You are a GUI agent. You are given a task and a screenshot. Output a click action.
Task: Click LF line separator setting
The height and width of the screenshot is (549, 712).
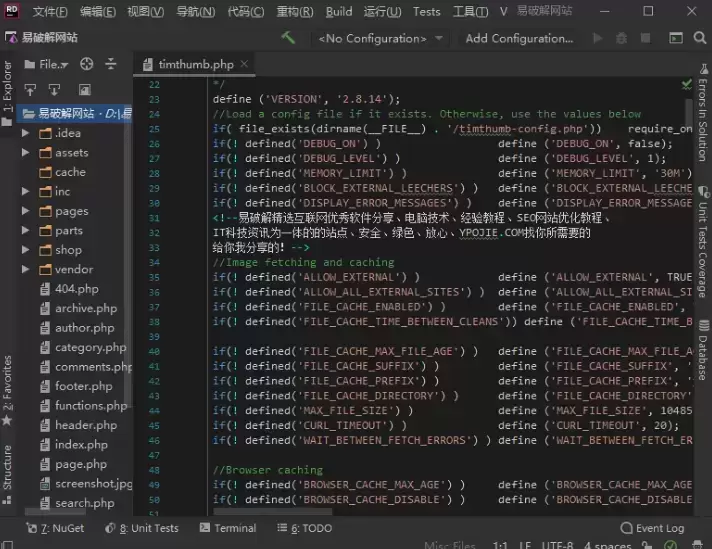(x=525, y=544)
